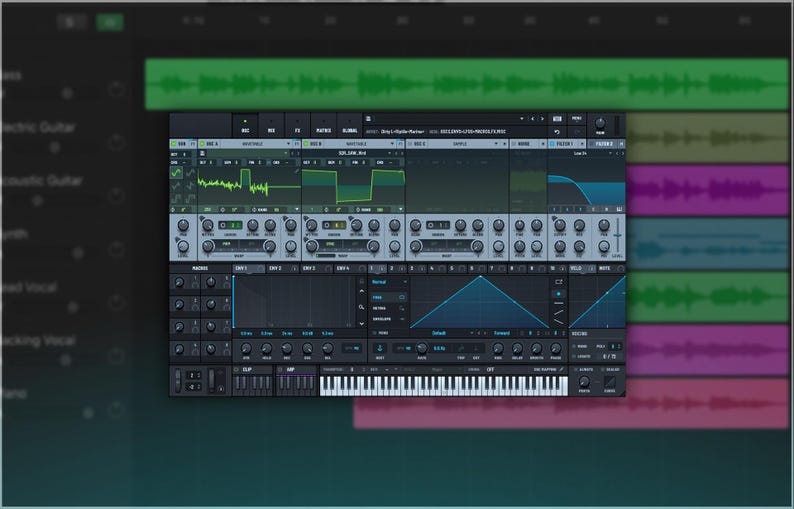This screenshot has height=509, width=794.
Task: Switch to the GLOBAL tab
Action: point(350,126)
